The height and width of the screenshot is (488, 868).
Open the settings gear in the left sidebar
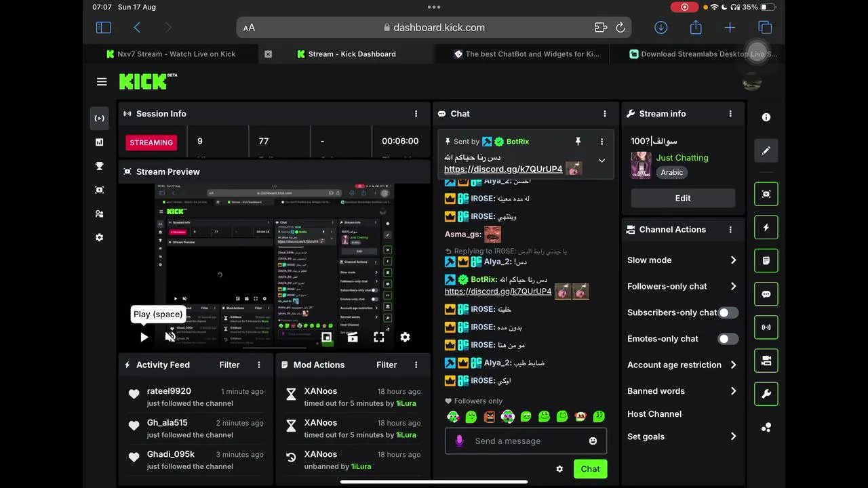point(100,237)
